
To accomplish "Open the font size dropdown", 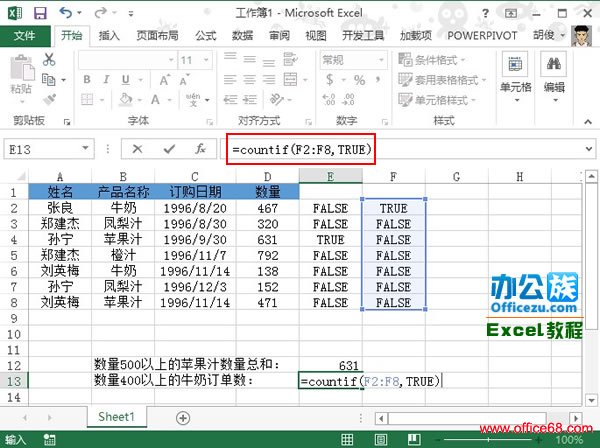I will 206,60.
